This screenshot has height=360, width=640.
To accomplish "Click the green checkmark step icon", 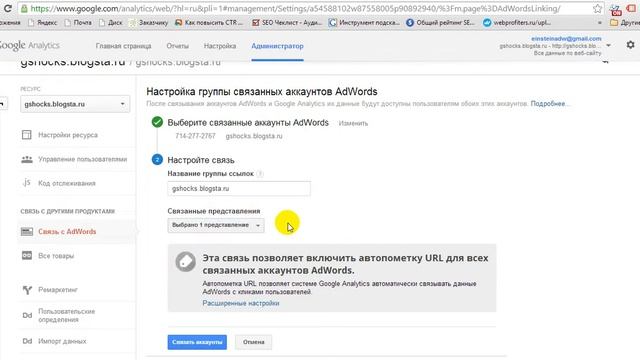I will [x=157, y=122].
